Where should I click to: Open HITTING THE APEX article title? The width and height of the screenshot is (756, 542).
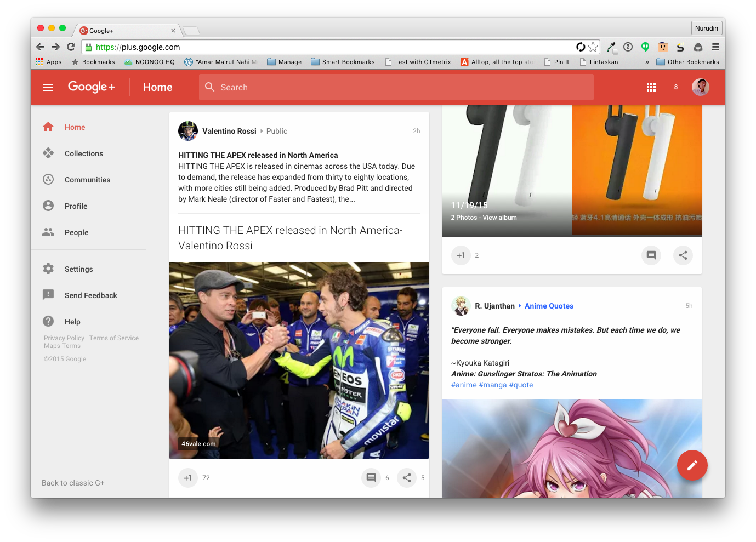point(291,238)
